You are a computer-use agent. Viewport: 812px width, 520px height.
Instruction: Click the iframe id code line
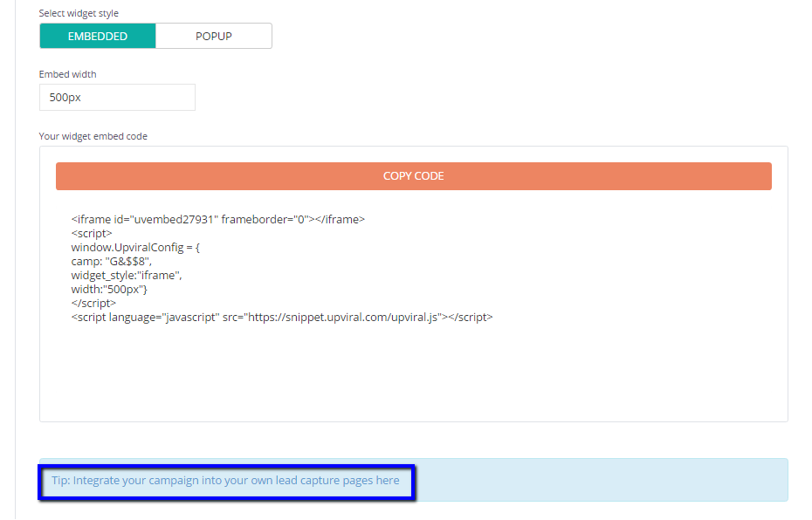218,219
